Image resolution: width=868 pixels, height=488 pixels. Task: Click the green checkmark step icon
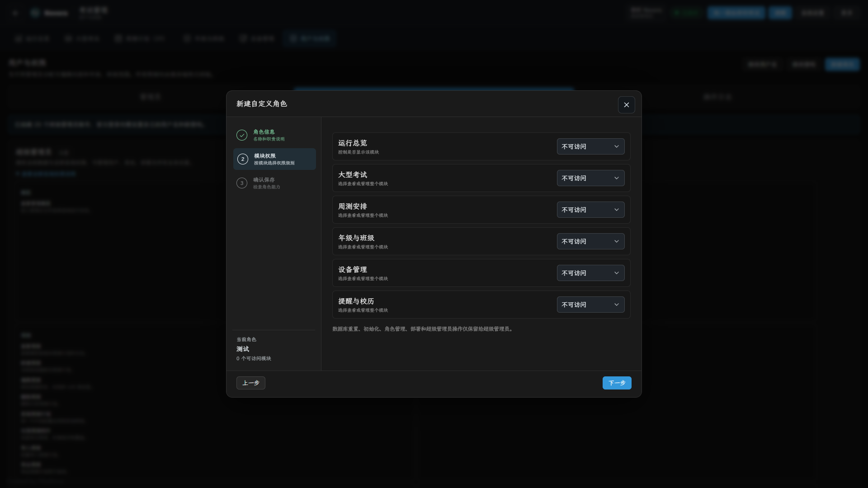point(242,135)
